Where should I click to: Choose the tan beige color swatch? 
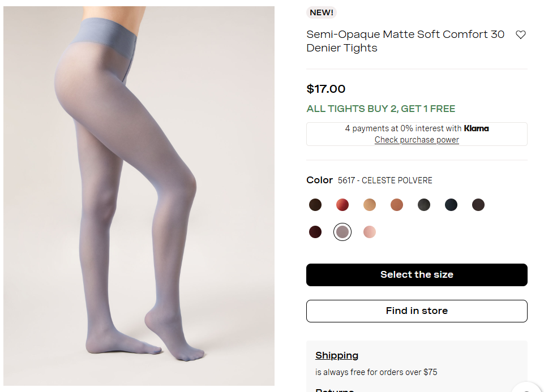(370, 205)
